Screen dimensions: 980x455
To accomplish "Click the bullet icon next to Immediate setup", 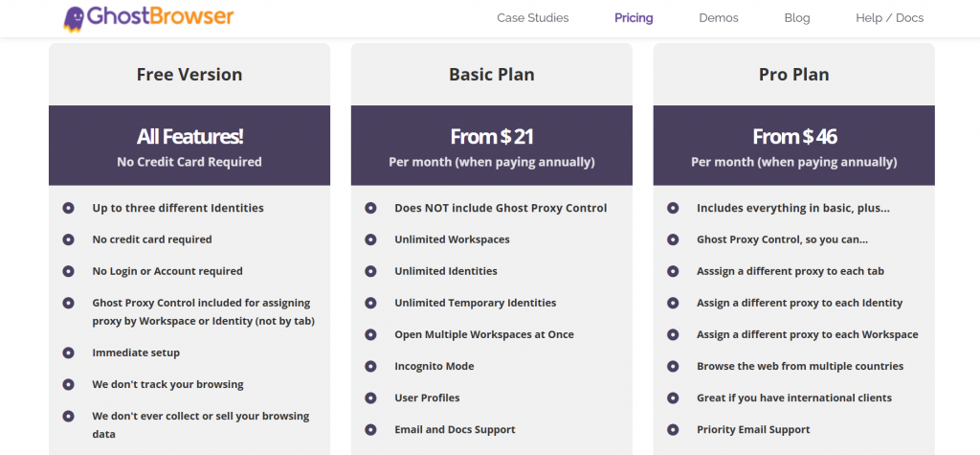I will [x=68, y=353].
